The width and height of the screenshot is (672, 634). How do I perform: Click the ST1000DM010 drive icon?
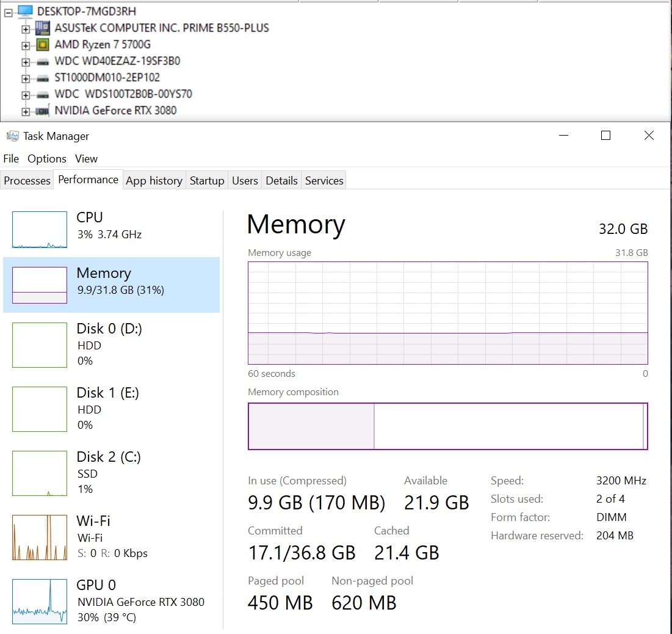pyautogui.click(x=42, y=78)
